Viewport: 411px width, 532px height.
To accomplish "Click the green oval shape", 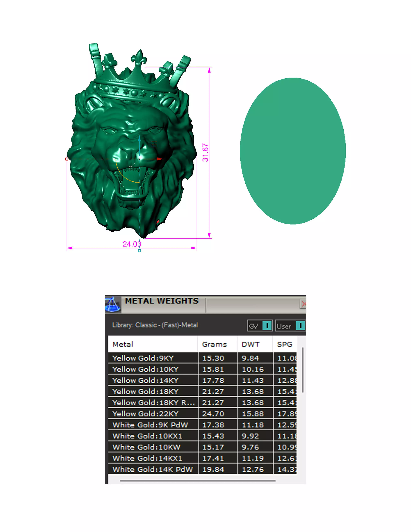I will 293,151.
